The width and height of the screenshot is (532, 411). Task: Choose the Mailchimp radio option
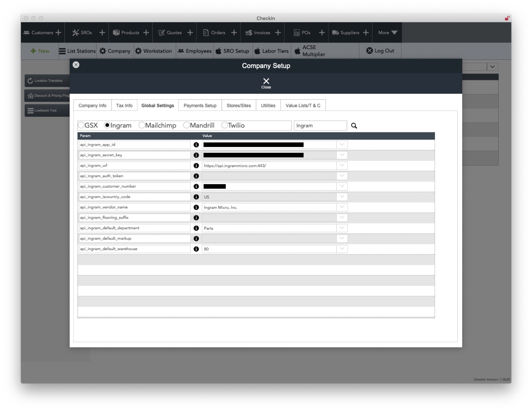tap(142, 125)
